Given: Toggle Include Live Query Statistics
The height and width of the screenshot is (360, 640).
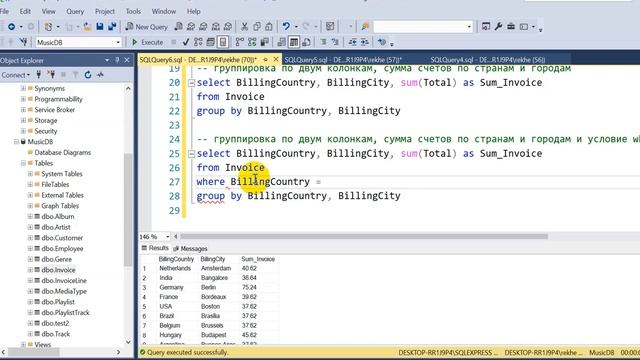Looking at the screenshot, I should pos(252,42).
